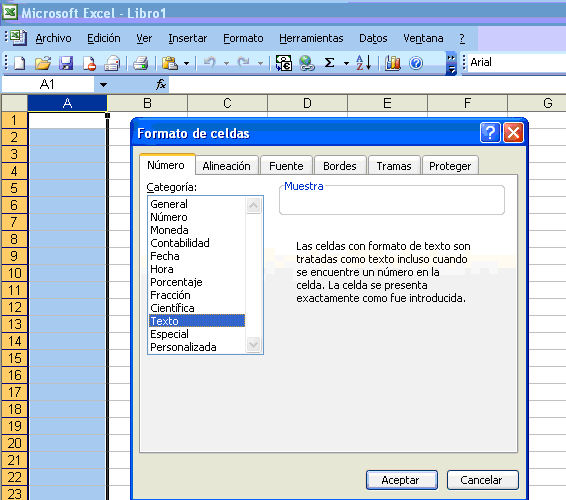Open the ? help menu
Viewport: 566px width, 500px height.
click(x=462, y=38)
